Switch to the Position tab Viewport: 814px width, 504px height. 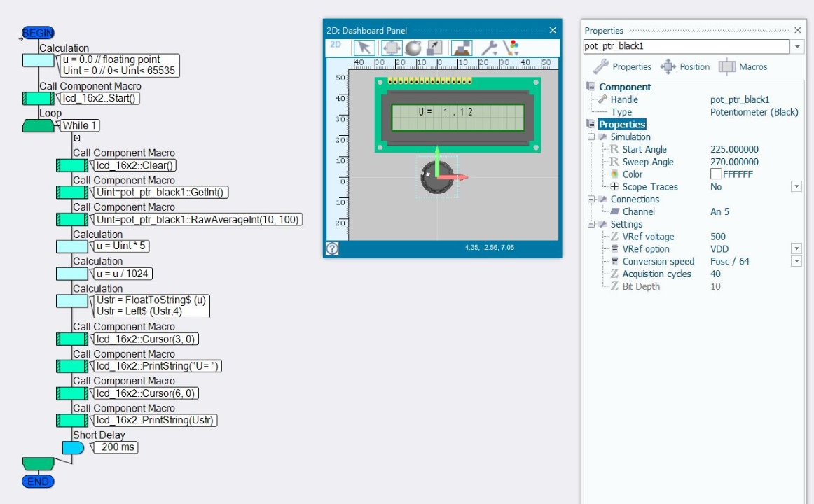point(685,66)
